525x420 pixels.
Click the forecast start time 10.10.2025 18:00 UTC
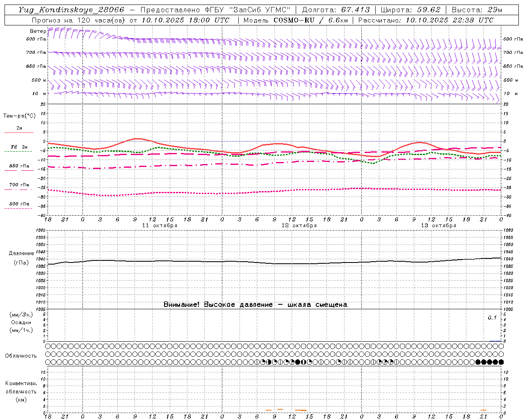(185, 20)
